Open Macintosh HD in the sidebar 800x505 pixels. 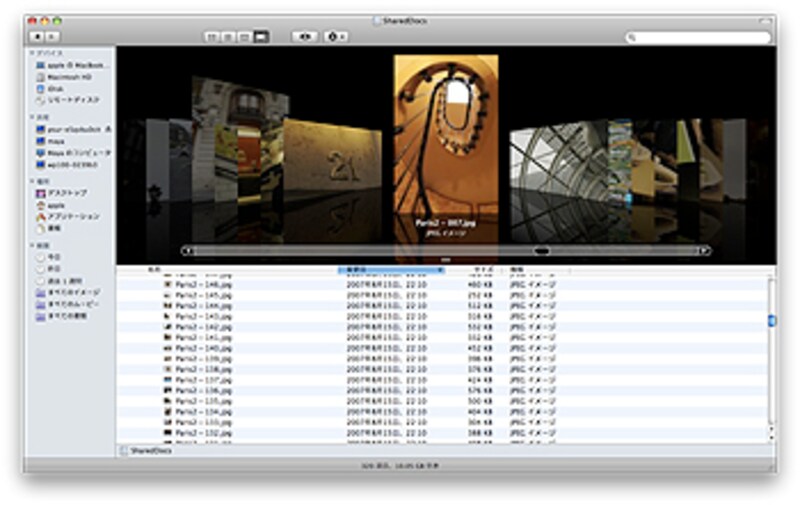click(x=69, y=77)
